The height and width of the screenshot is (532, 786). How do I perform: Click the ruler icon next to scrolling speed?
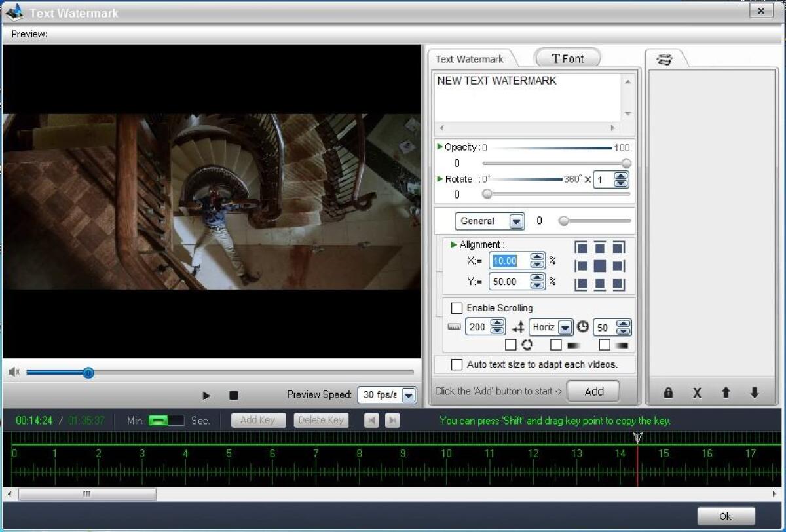coord(454,327)
